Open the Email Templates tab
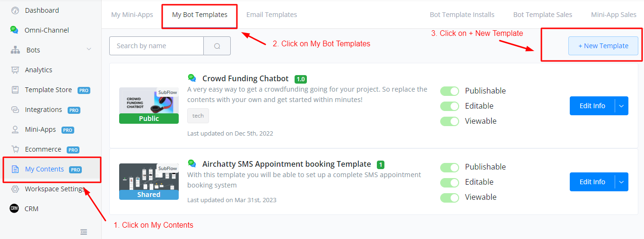Viewport: 644px width, 239px height. [x=272, y=15]
